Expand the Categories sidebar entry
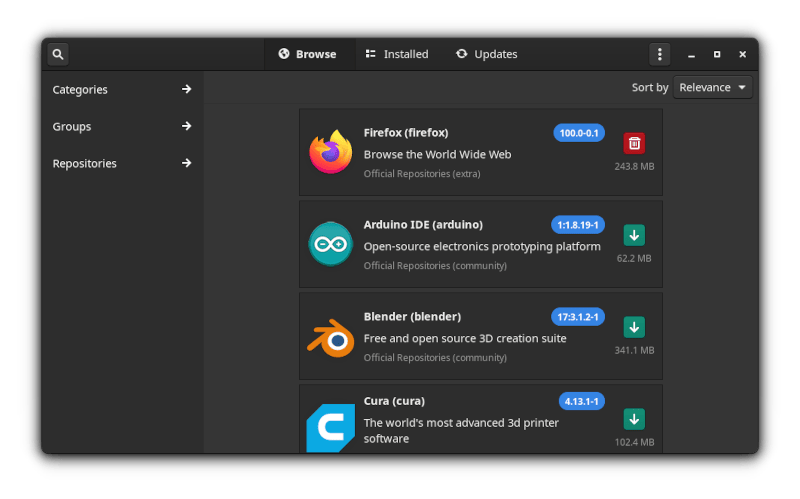The height and width of the screenshot is (499, 800). tap(122, 90)
